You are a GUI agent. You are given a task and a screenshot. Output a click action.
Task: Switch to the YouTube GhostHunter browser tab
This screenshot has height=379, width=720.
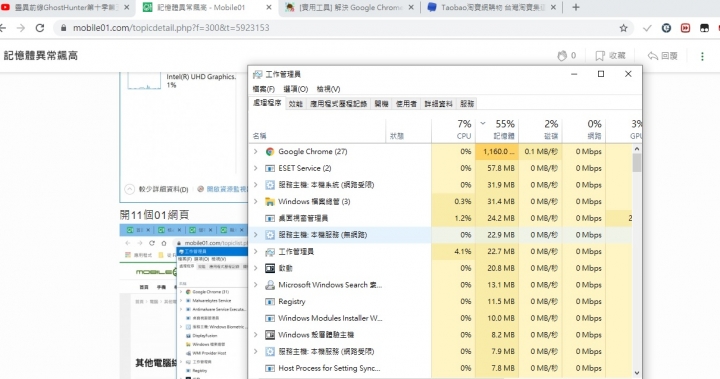(x=67, y=7)
